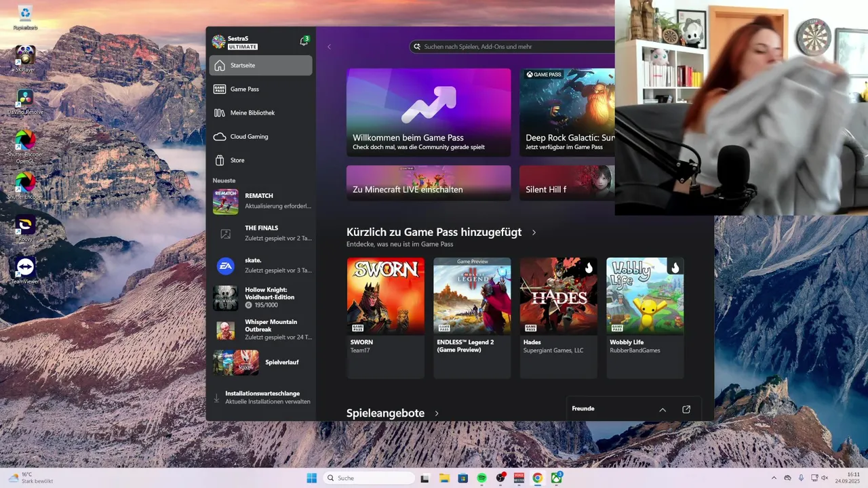The width and height of the screenshot is (868, 488).
Task: Open File Explorer from taskbar
Action: pyautogui.click(x=444, y=478)
